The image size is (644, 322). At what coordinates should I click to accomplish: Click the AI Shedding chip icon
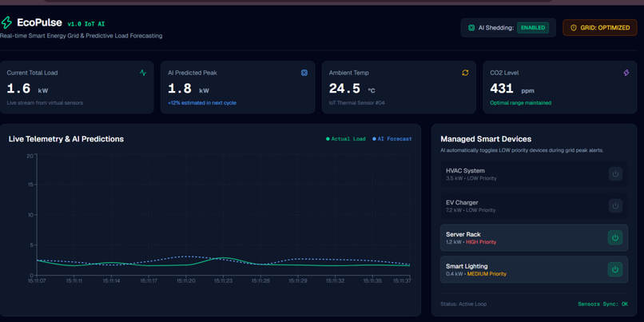(x=471, y=28)
